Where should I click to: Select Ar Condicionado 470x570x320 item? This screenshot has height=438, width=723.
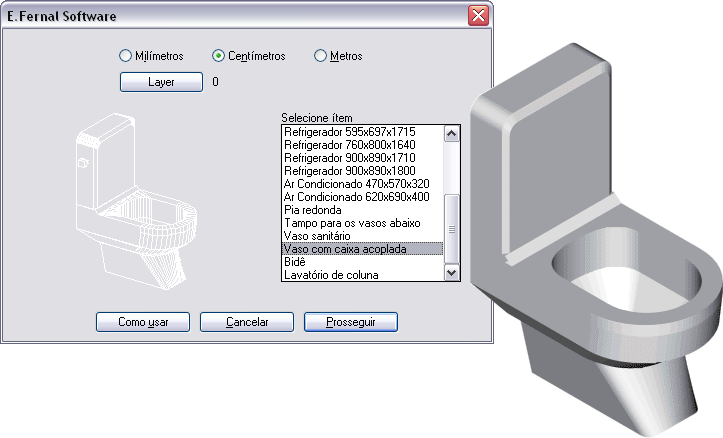356,184
